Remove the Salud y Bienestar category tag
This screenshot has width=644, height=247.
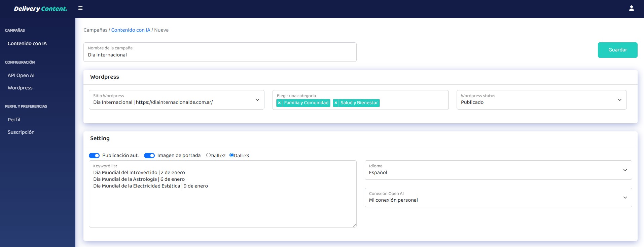point(336,103)
